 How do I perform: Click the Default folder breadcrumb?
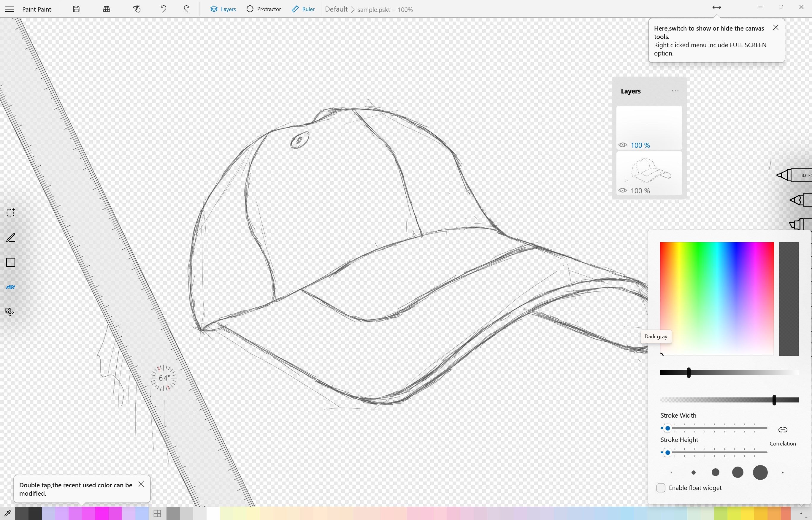click(336, 9)
